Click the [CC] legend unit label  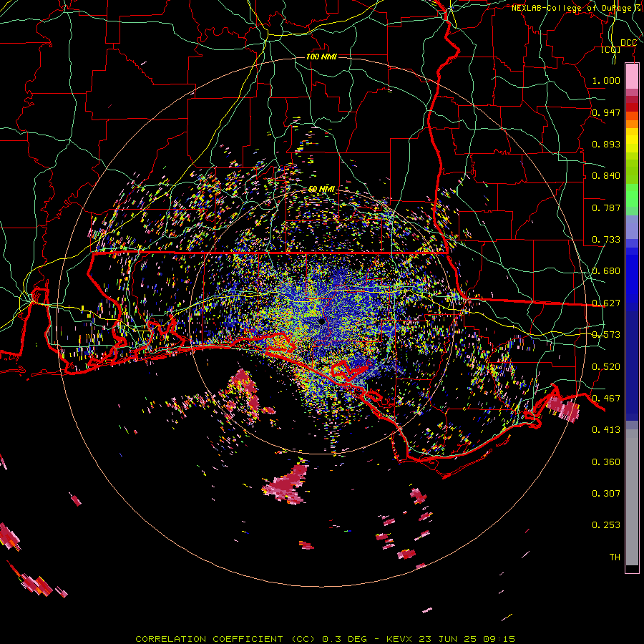[611, 49]
